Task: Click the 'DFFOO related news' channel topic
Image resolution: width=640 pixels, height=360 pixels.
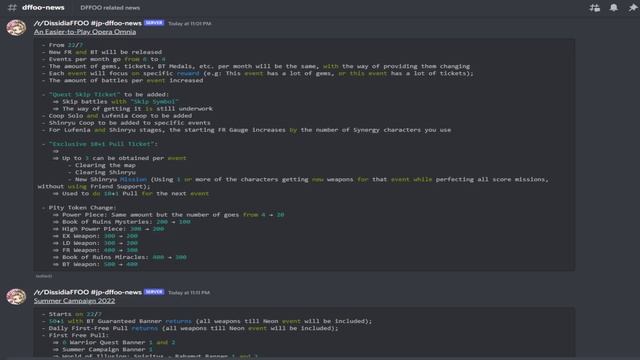Action: click(x=110, y=8)
